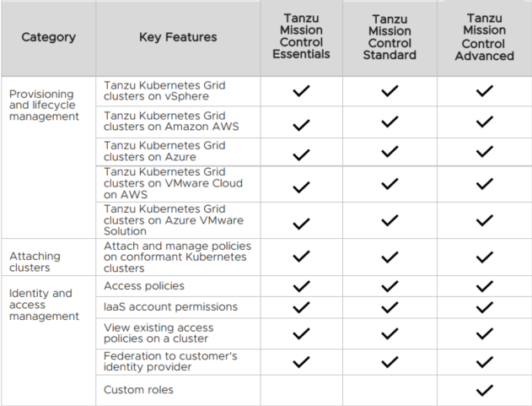Click the Tanzu Mission Control Essentials header
The width and height of the screenshot is (532, 406).
(301, 35)
